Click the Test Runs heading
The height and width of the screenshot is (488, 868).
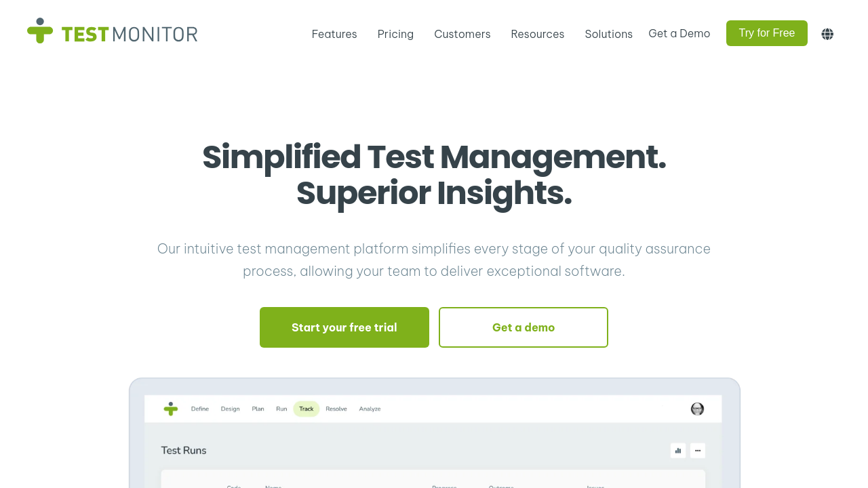click(184, 450)
